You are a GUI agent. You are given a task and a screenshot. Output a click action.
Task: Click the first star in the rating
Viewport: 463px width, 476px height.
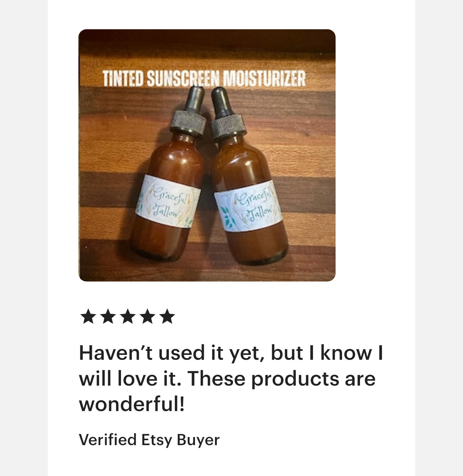click(88, 317)
